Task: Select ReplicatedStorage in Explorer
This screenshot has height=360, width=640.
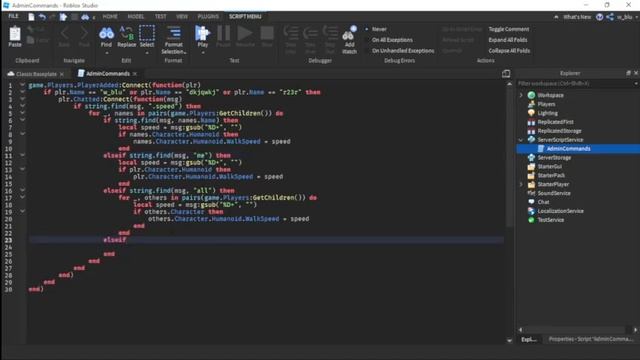Action: tap(559, 131)
